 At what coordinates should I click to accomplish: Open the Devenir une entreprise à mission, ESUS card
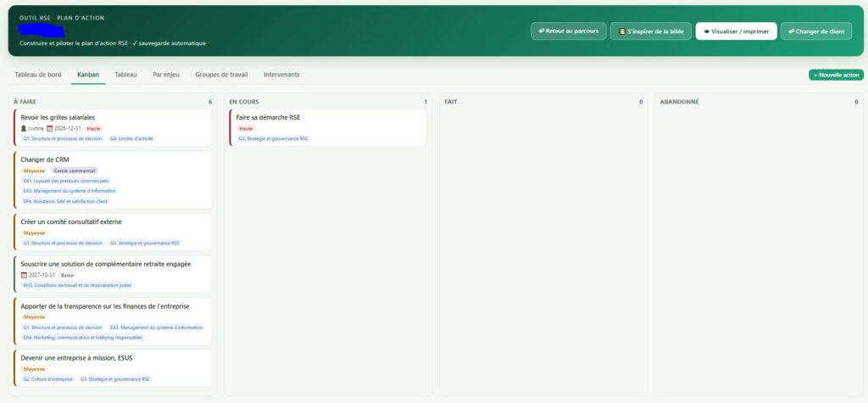click(113, 368)
